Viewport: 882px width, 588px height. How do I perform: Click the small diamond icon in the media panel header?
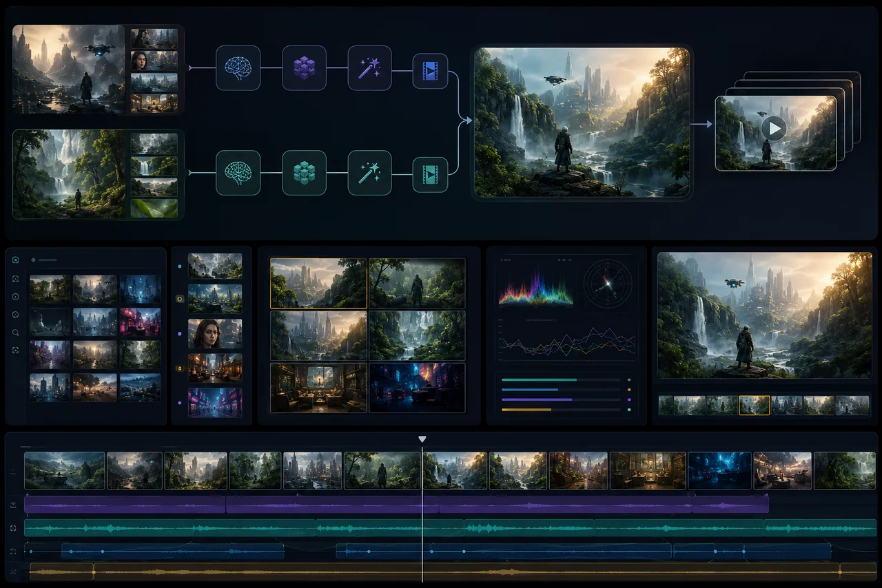(33, 260)
